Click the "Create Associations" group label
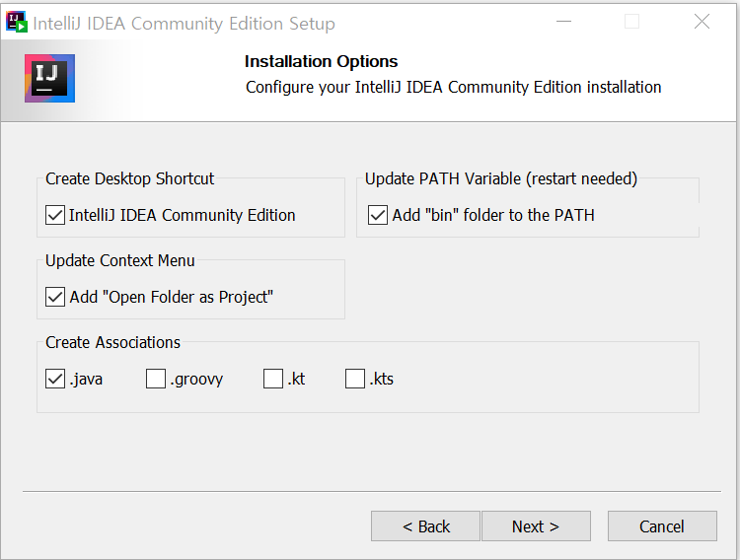740x560 pixels. click(112, 343)
